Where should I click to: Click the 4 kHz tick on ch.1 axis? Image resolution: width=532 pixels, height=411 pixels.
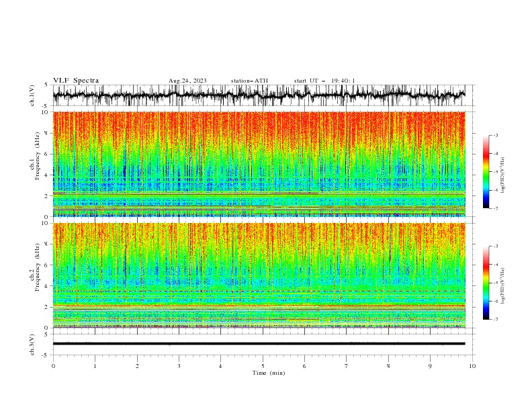coord(47,175)
